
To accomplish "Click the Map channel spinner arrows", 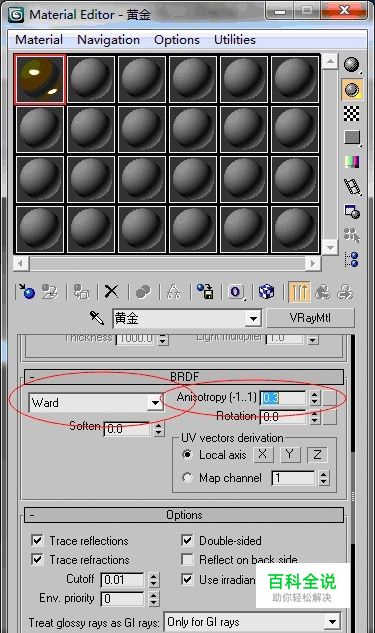I will [323, 478].
